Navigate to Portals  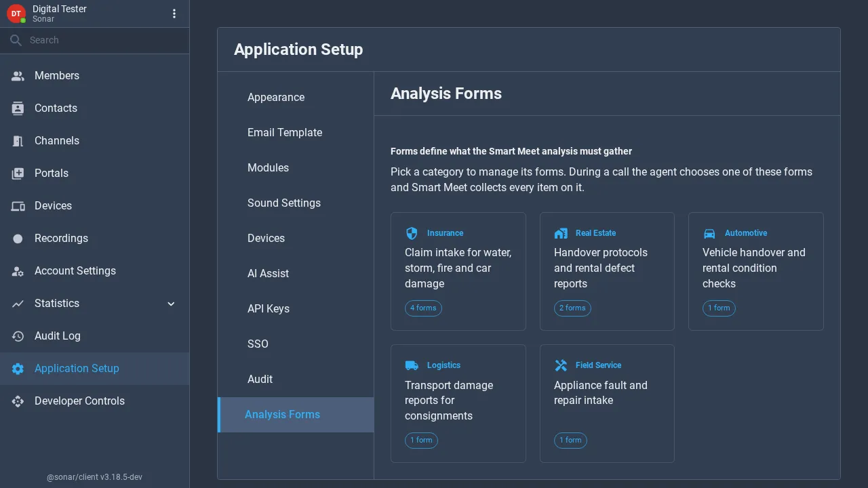pos(95,174)
